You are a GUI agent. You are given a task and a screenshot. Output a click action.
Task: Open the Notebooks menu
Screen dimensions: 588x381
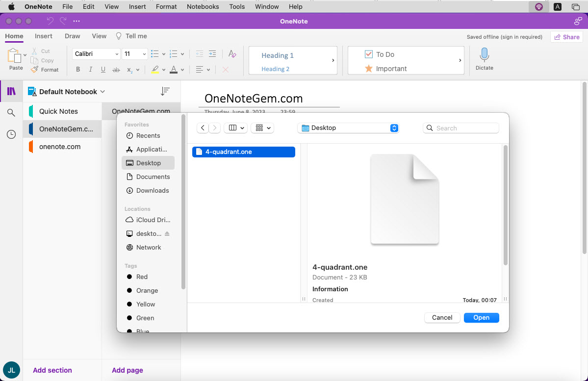[203, 7]
